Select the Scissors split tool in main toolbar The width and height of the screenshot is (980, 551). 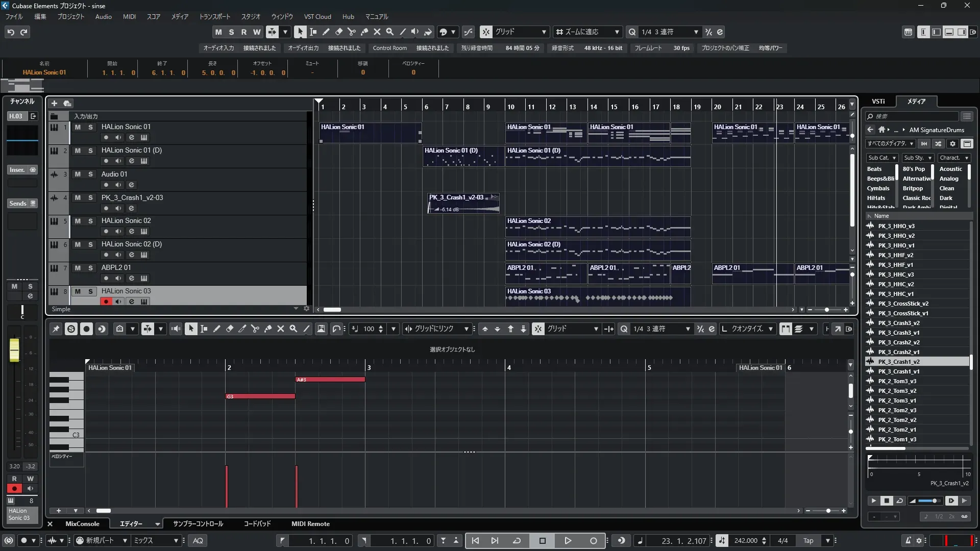(x=352, y=32)
